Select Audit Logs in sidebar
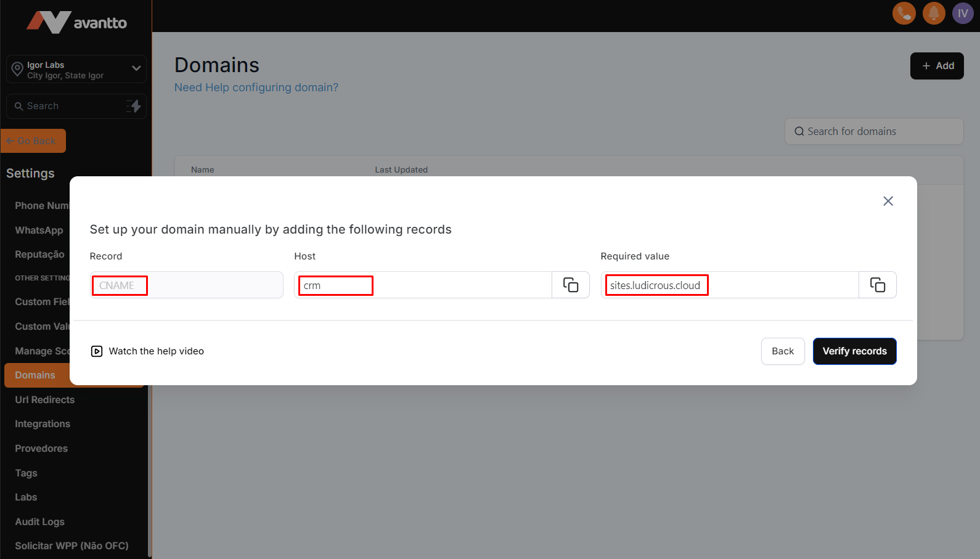 40,521
